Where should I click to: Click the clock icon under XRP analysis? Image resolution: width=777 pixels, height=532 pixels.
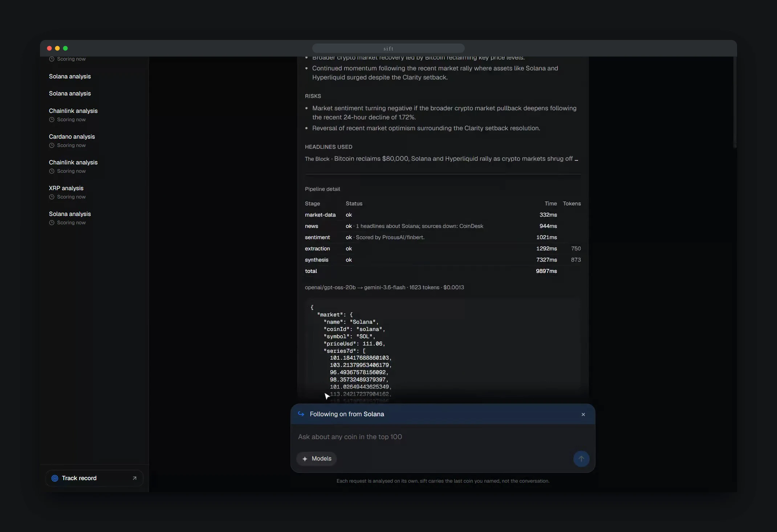tap(52, 197)
